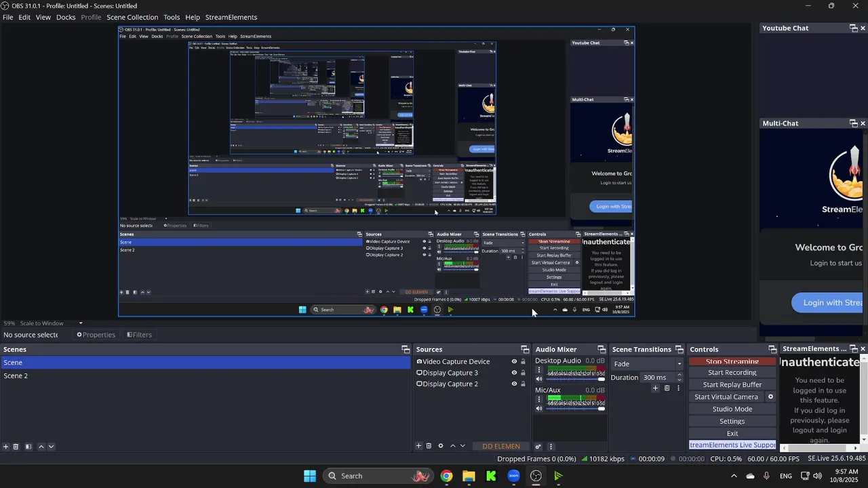Mute Mic/Aux speaker icon
The image size is (868, 488).
coord(539,409)
